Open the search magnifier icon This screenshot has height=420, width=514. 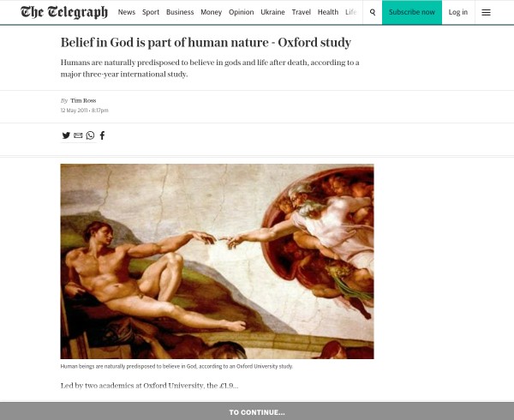373,12
